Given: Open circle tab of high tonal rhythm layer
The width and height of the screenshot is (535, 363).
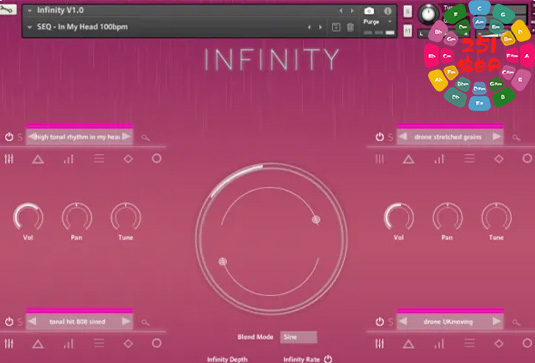Looking at the screenshot, I should [157, 158].
